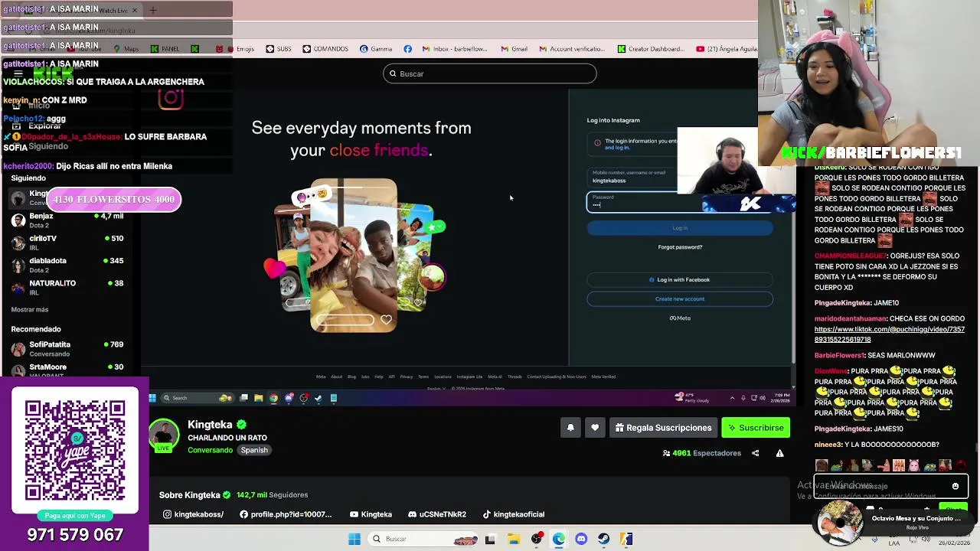The width and height of the screenshot is (980, 551).
Task: Open the Gmail bookmark
Action: coord(514,49)
